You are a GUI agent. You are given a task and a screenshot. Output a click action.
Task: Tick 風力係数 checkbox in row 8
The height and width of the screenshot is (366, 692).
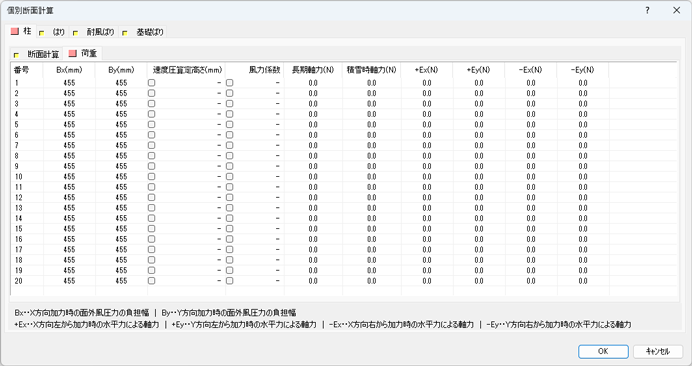229,156
